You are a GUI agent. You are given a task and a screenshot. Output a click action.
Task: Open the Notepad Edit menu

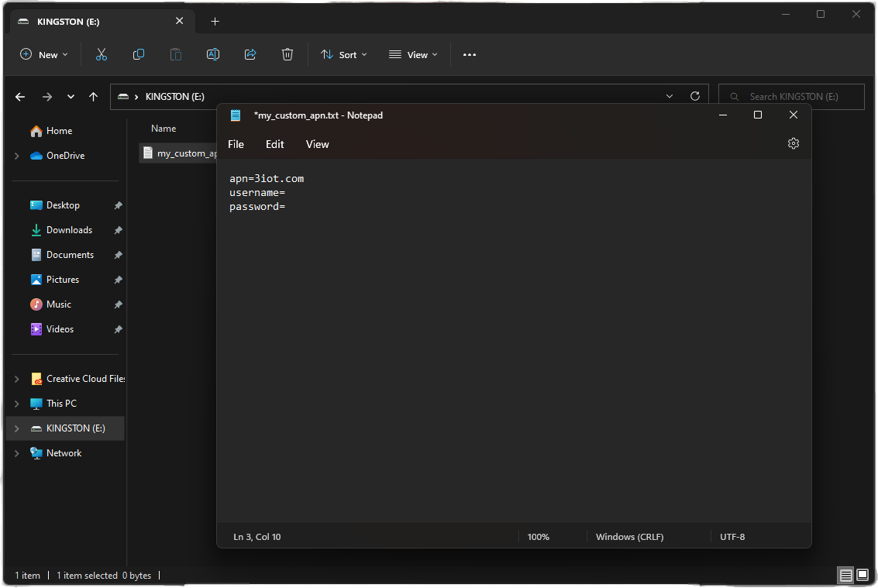coord(275,144)
